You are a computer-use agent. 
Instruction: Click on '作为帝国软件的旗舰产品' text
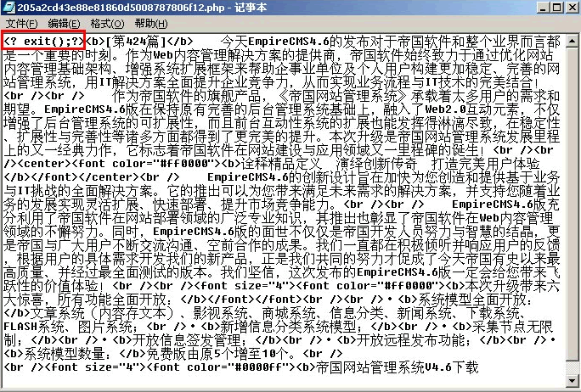tap(187, 96)
